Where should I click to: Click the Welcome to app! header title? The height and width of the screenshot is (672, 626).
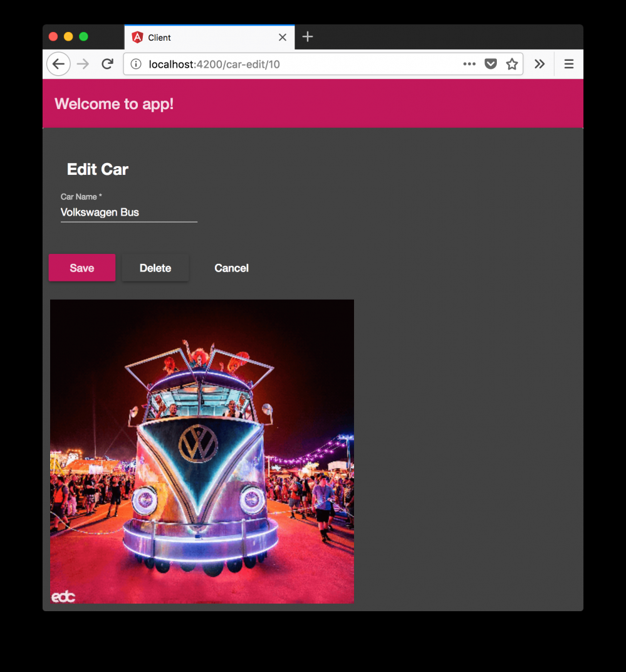pos(114,104)
